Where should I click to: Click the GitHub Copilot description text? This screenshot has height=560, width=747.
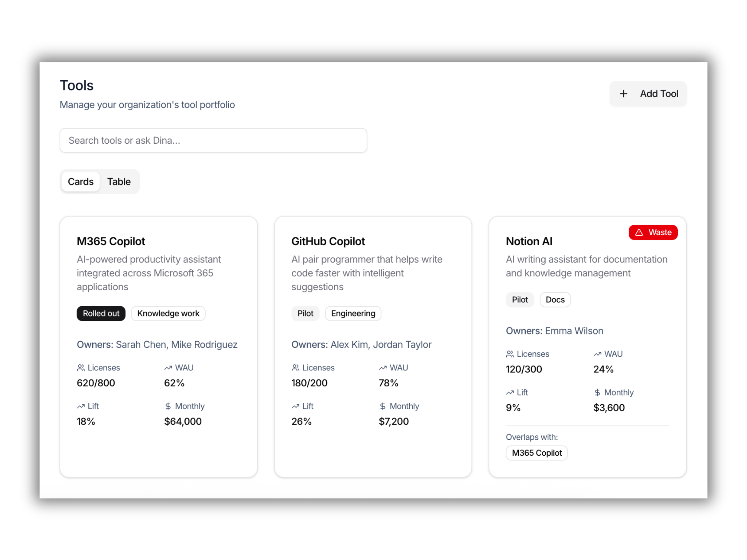coord(367,273)
